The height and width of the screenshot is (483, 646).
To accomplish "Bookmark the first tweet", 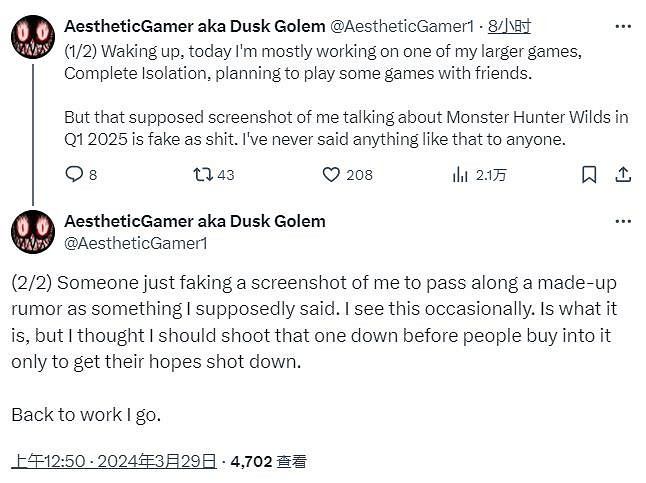I will tap(589, 174).
